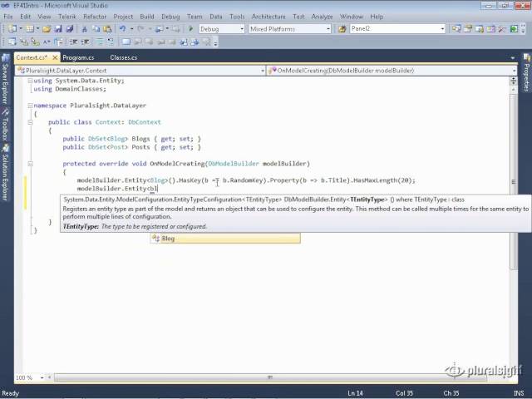Open Properties Window toolbar icon

(468, 29)
